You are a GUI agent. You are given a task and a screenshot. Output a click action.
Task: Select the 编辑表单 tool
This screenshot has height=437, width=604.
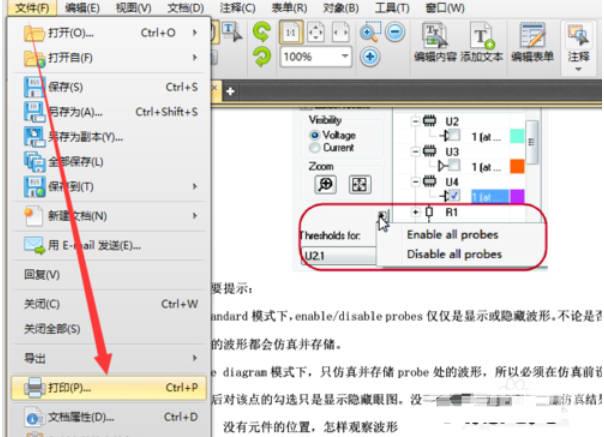coord(532,42)
